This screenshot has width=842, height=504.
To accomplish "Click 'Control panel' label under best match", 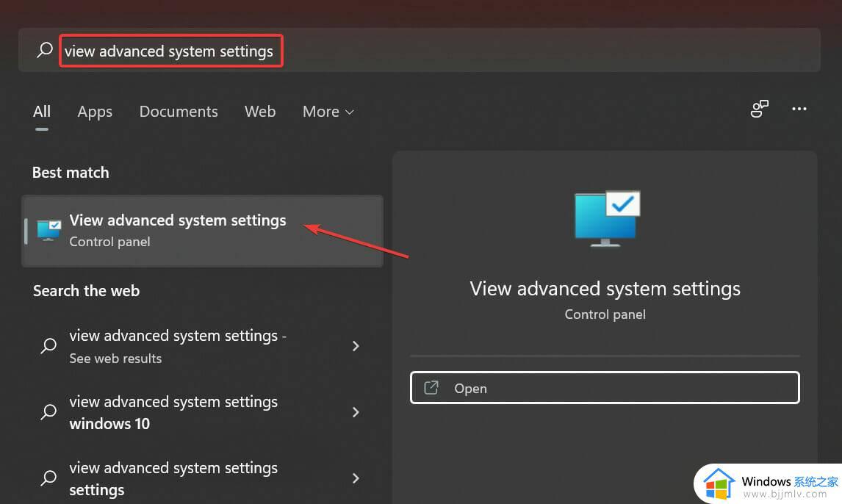I will [x=109, y=242].
